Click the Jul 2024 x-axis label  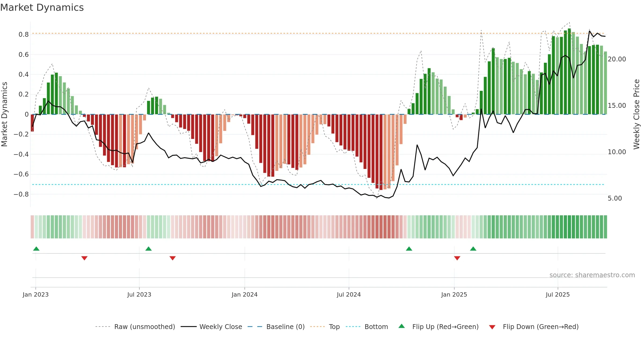click(349, 294)
